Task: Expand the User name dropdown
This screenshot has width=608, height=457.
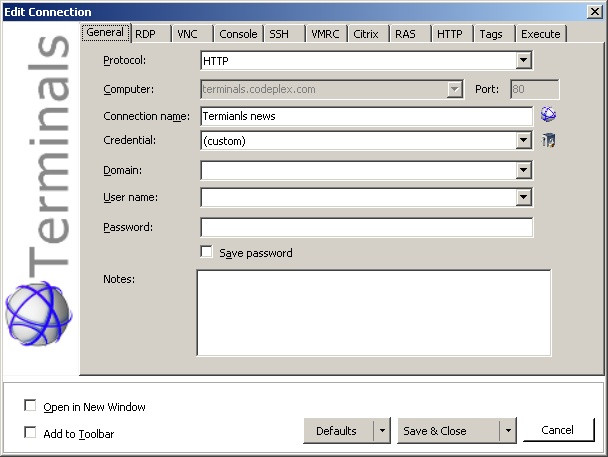Action: point(523,197)
